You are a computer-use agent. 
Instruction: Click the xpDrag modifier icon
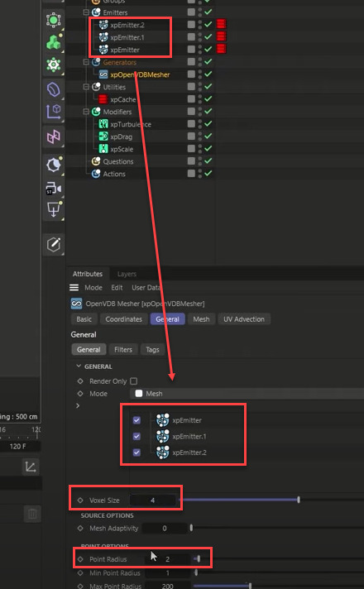[x=103, y=136]
